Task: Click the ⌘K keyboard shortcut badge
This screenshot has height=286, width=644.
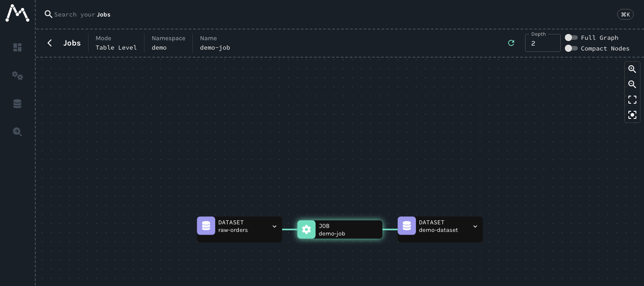Action: (626, 14)
